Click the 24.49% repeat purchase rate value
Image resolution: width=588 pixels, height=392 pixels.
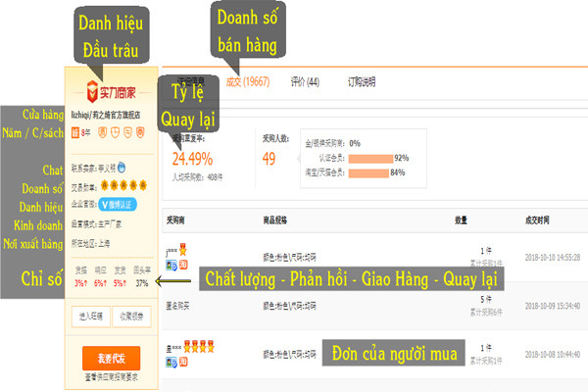click(x=192, y=159)
